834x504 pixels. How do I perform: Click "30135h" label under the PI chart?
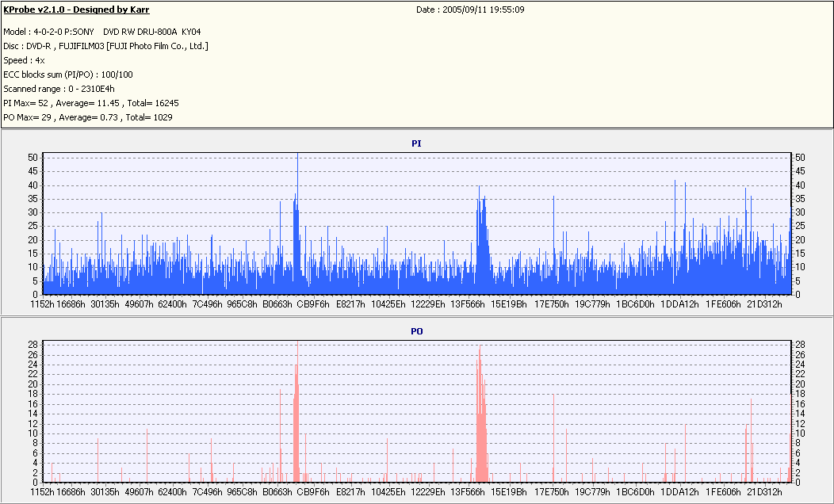[x=105, y=304]
